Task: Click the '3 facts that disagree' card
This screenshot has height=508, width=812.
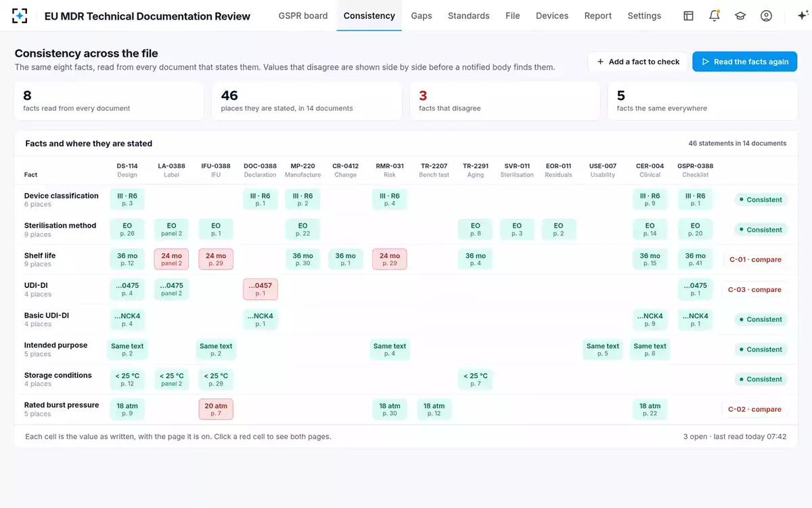Action: tap(505, 101)
